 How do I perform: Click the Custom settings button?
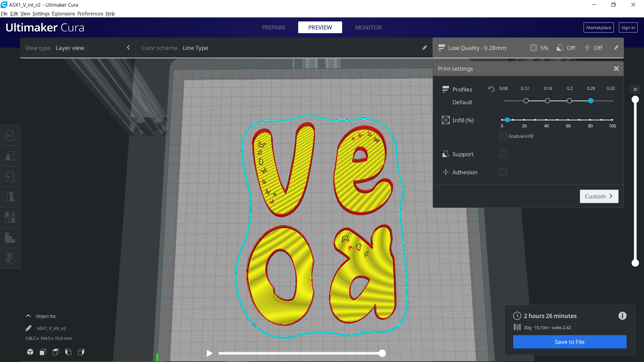pyautogui.click(x=599, y=196)
